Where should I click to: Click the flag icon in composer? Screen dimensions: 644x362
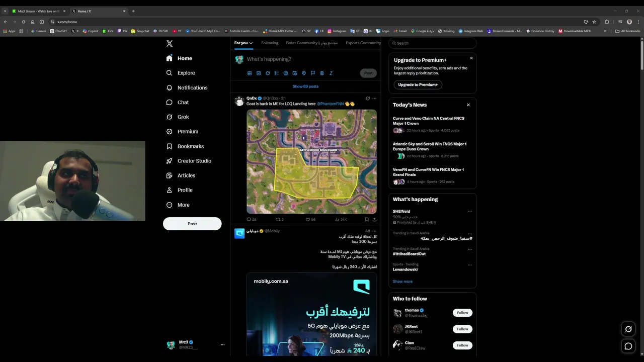pos(313,73)
